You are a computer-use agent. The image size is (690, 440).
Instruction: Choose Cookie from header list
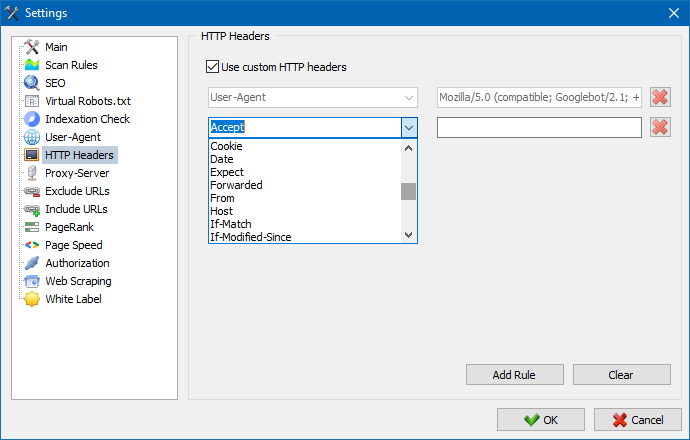pos(305,146)
